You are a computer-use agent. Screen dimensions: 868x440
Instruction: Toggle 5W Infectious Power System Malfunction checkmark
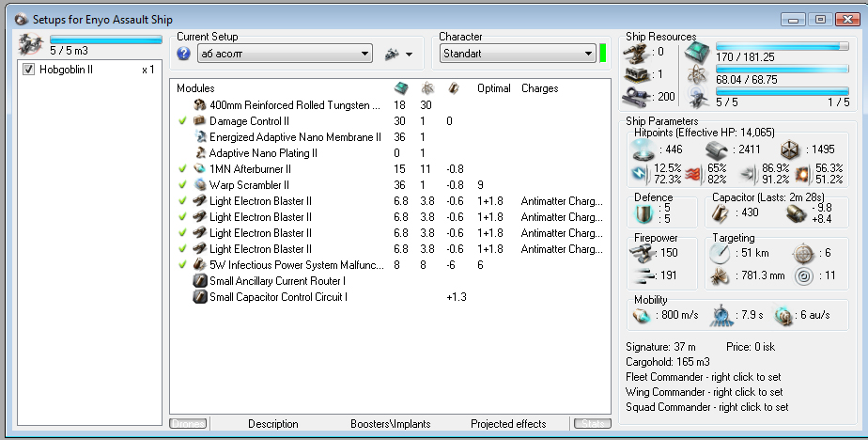(182, 265)
